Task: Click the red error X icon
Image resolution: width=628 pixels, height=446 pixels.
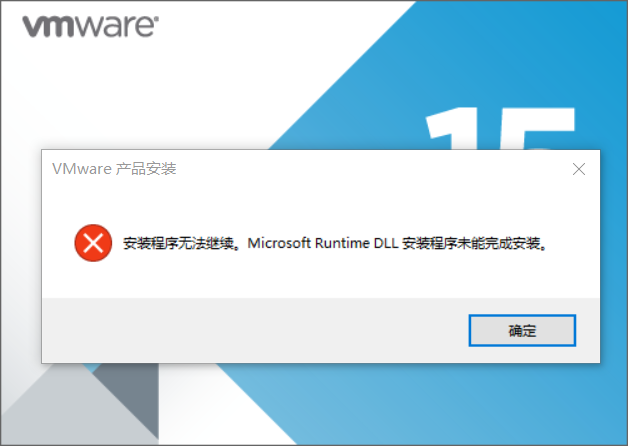Action: click(x=93, y=243)
